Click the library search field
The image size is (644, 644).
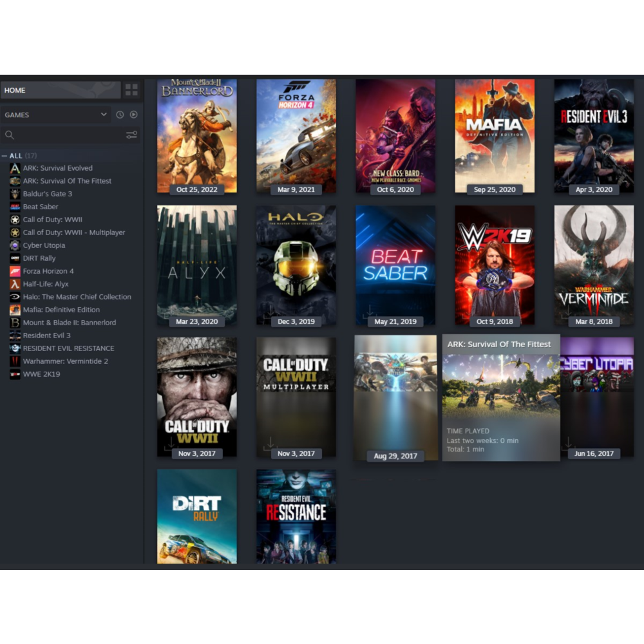70,135
